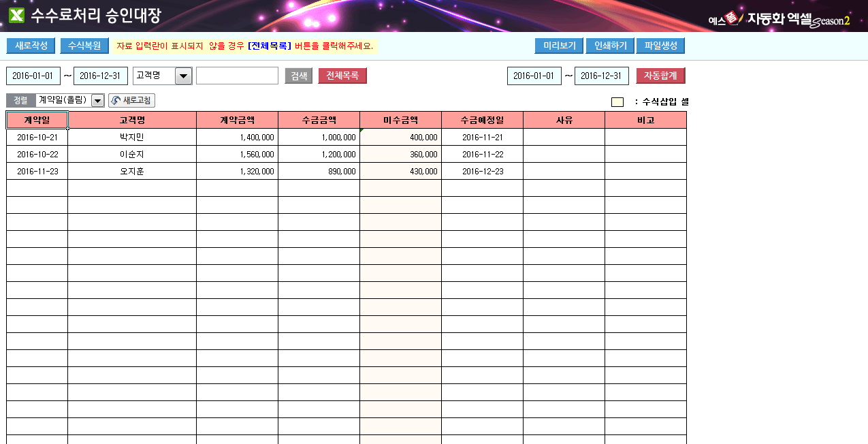Select the 수금금액 column header
The width and height of the screenshot is (868, 444).
pos(319,120)
